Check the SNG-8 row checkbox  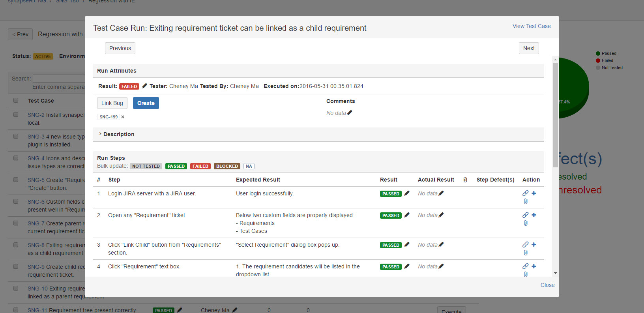click(x=16, y=245)
